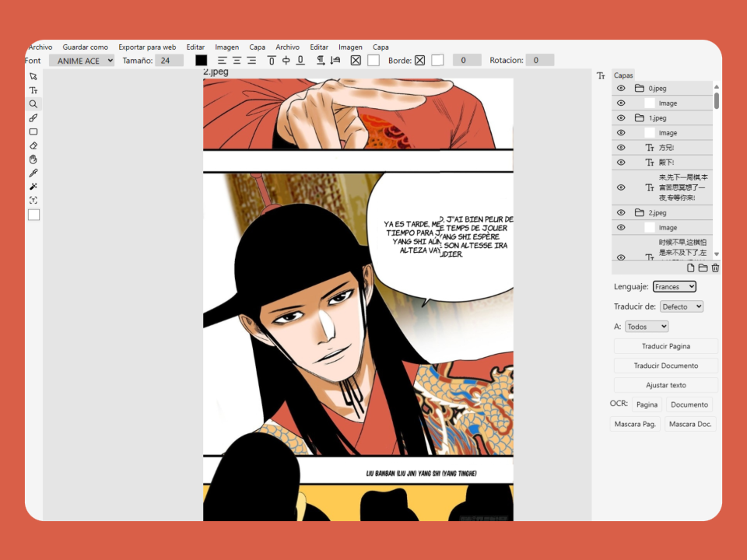The width and height of the screenshot is (747, 560).
Task: Hide the 0.jpeg layer with its eye icon
Action: point(620,88)
